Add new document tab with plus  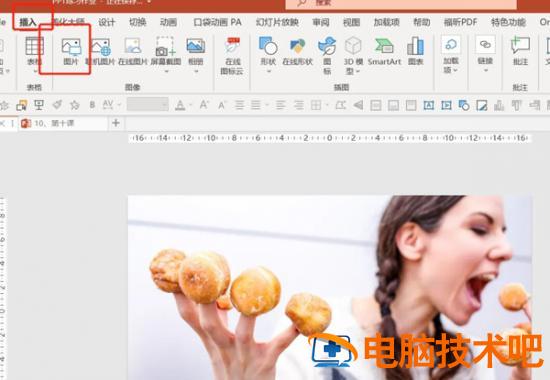[116, 123]
